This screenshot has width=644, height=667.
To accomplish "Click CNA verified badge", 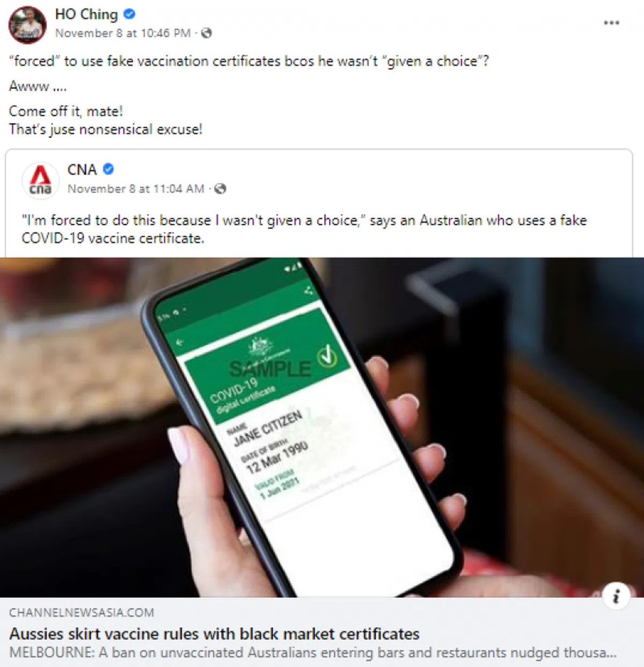I will point(108,169).
